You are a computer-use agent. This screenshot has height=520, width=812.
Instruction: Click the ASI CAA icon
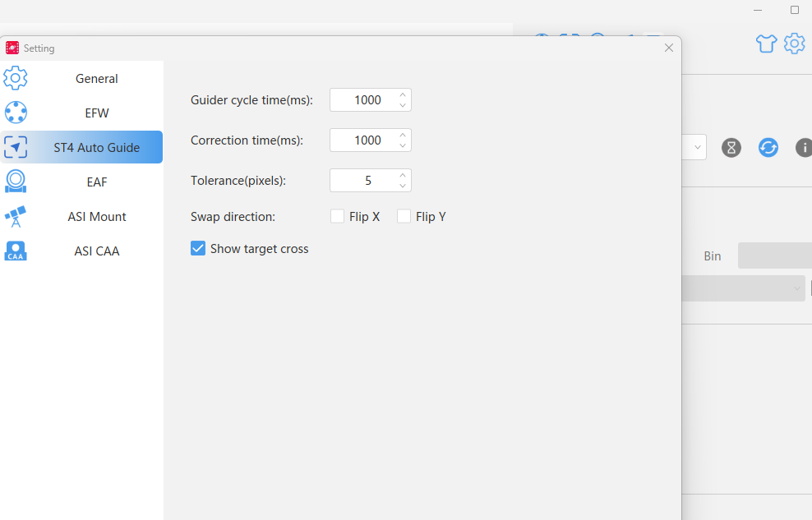[16, 251]
